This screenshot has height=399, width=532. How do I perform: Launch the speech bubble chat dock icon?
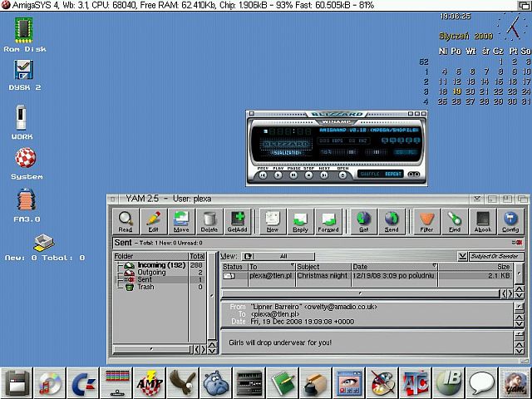coord(482,384)
